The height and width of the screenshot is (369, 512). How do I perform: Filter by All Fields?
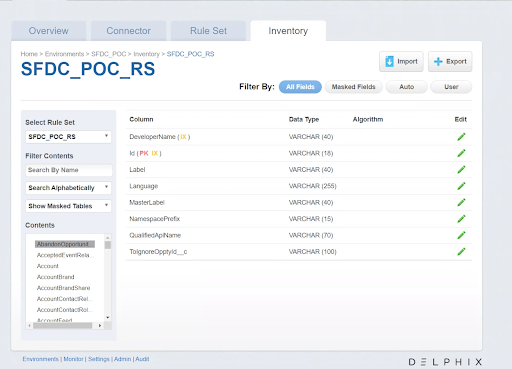(x=300, y=87)
